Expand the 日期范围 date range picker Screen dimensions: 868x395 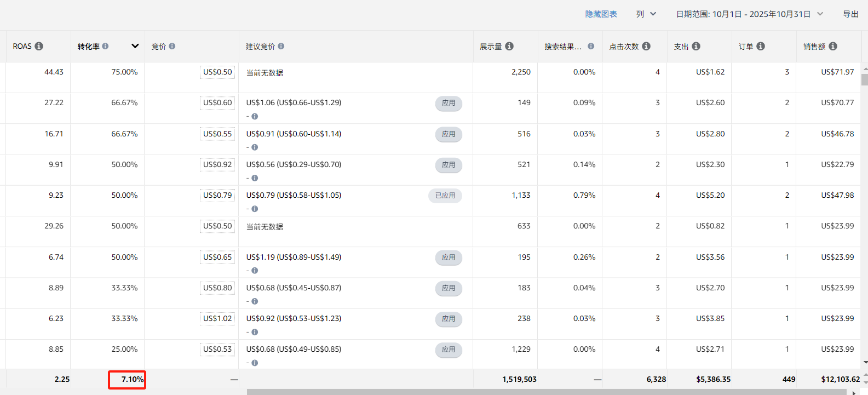click(749, 14)
